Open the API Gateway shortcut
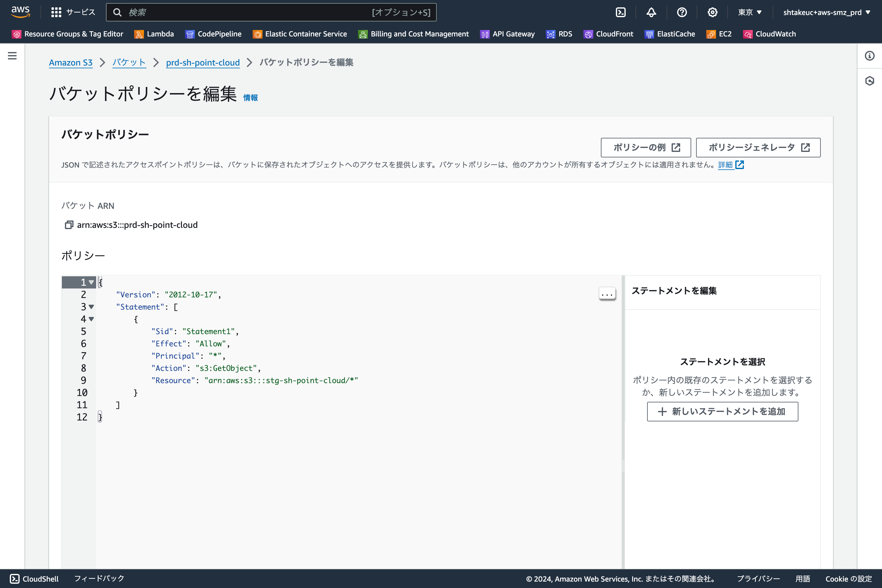 coord(507,34)
